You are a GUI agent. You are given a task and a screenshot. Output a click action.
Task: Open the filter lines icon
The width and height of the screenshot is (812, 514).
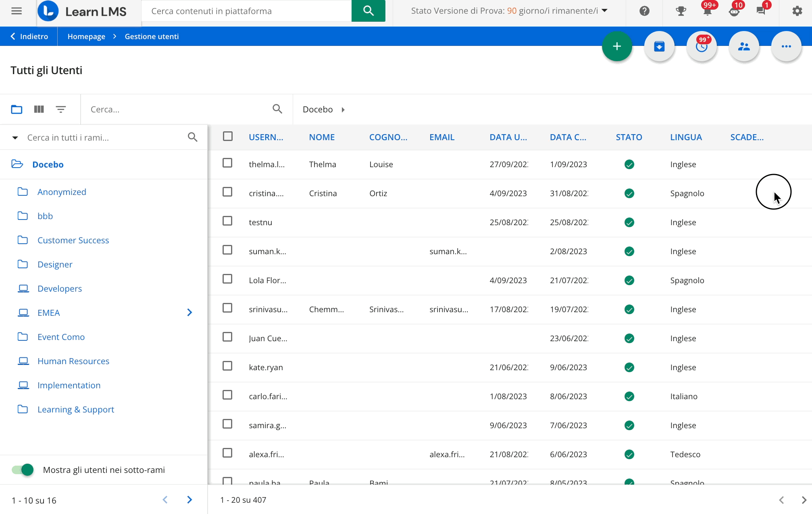click(x=61, y=109)
